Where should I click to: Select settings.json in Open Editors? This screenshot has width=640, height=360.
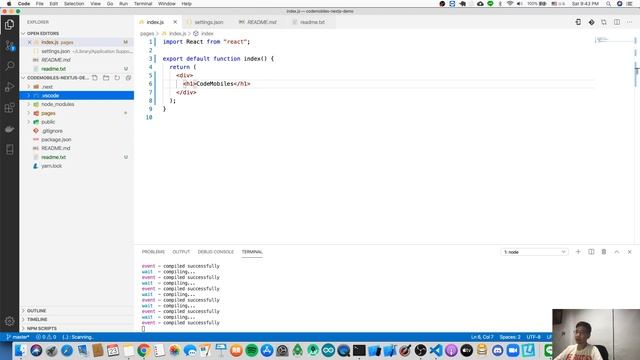point(77,51)
